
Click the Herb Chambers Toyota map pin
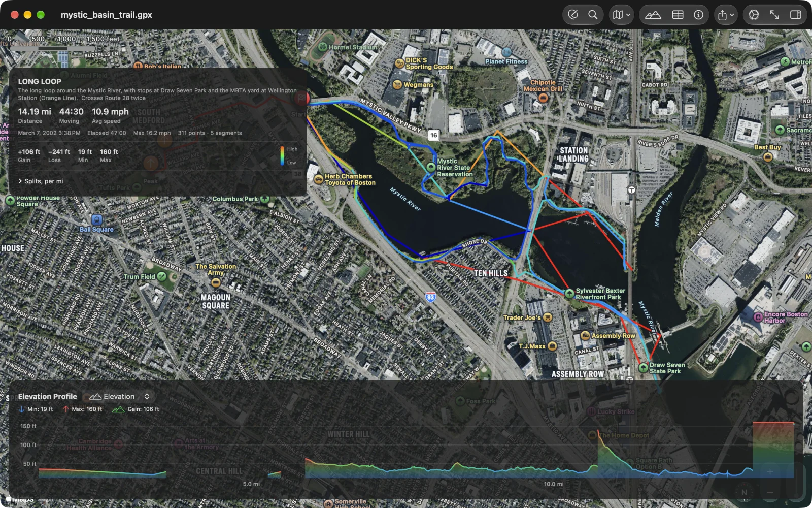318,179
